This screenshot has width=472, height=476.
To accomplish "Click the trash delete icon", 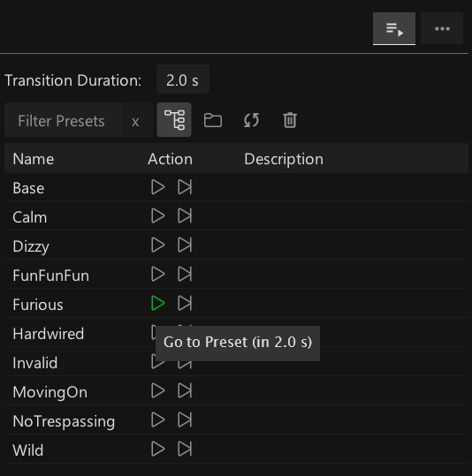I will [290, 120].
